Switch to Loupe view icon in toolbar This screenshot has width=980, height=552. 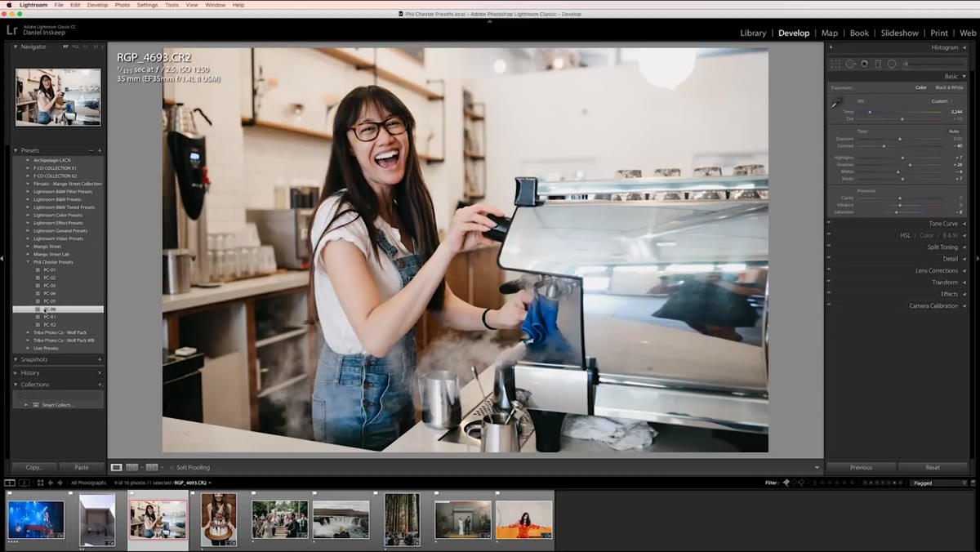tap(117, 467)
